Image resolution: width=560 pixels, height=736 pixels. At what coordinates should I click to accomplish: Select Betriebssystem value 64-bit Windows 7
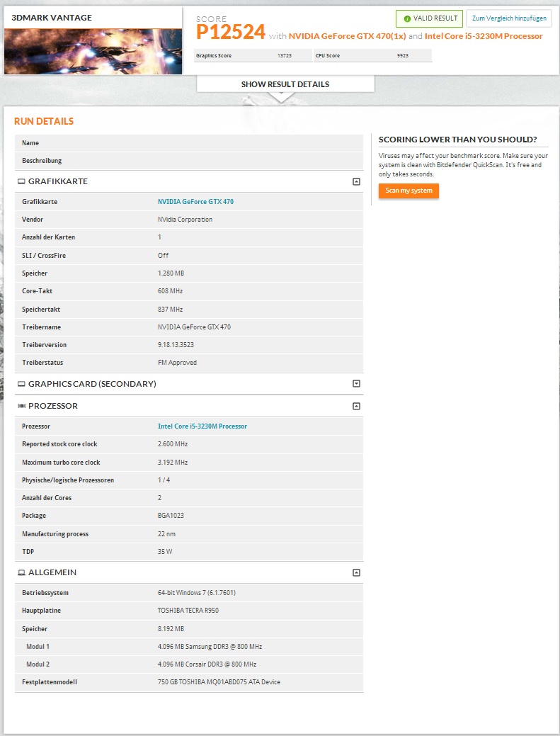(x=197, y=593)
